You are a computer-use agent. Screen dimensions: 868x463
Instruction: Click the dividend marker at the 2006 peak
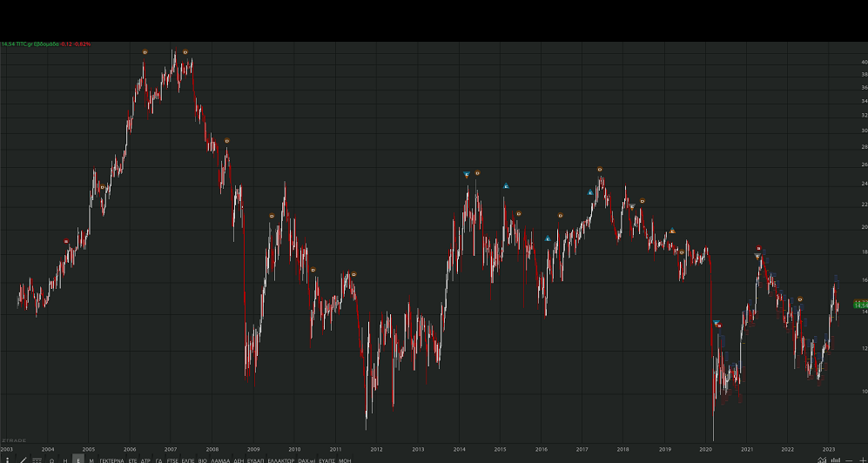(145, 52)
